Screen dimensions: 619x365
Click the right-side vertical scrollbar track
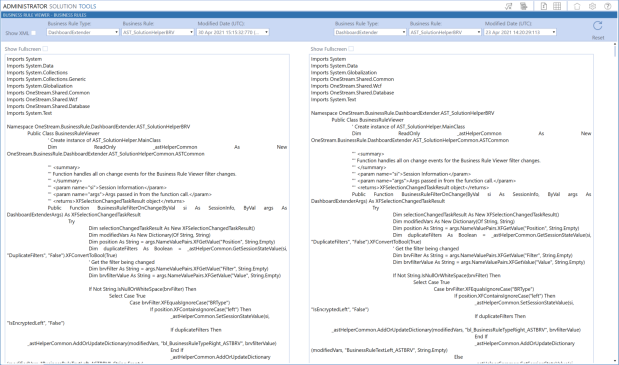coord(615,205)
